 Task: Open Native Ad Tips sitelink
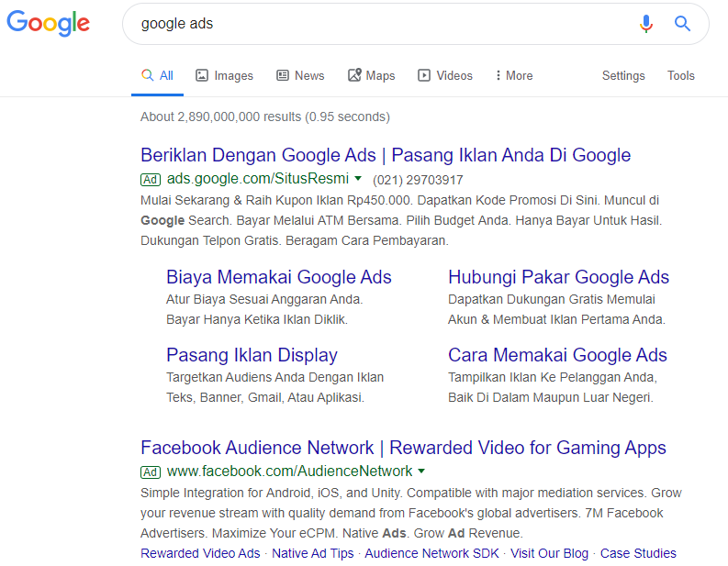tap(312, 553)
